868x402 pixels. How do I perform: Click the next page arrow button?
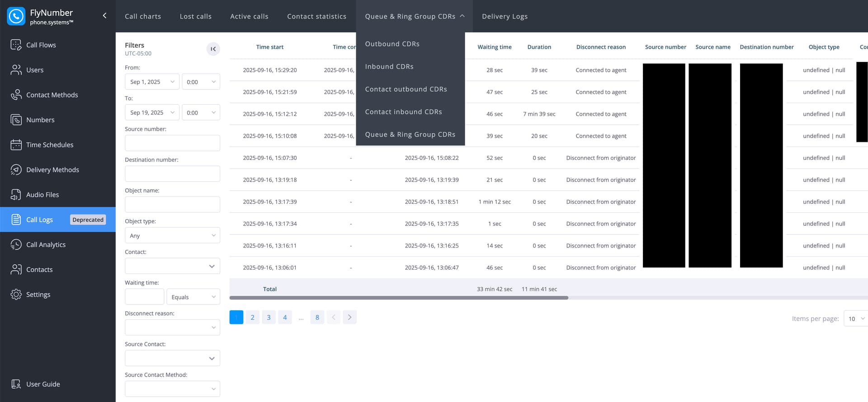point(349,317)
